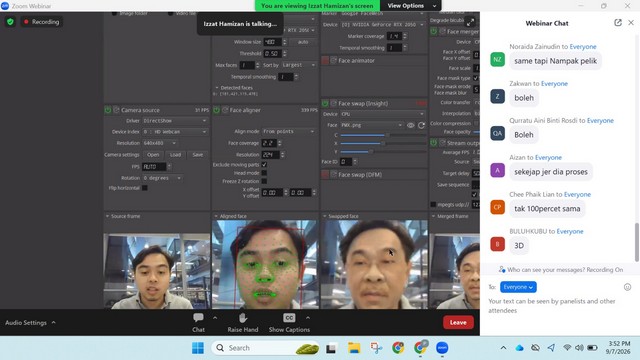Expand the Audio Settings arrow menu
Image resolution: width=640 pixels, height=360 pixels.
(x=53, y=322)
